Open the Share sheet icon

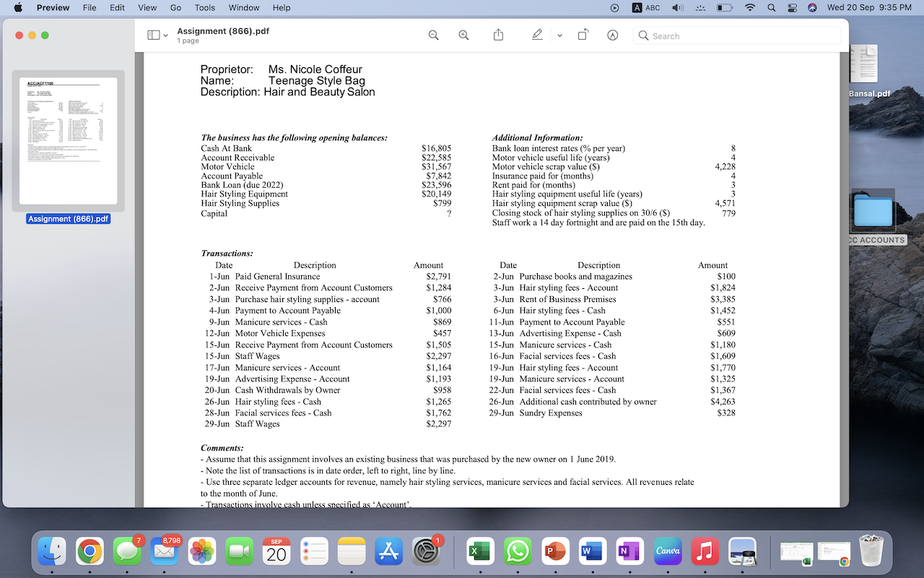(497, 35)
